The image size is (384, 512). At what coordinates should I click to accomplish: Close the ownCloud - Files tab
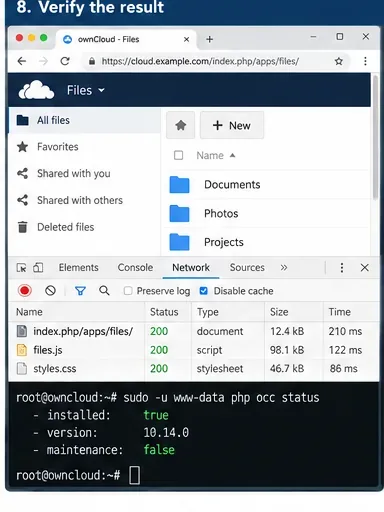click(187, 39)
